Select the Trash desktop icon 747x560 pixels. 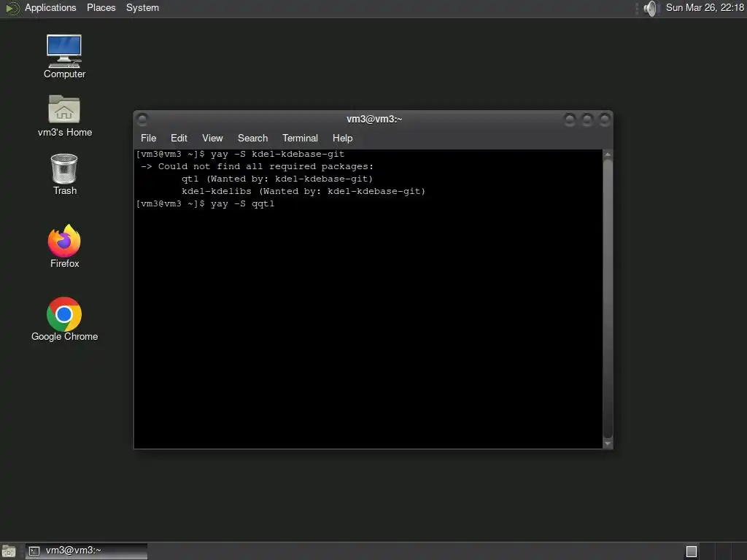[x=64, y=174]
